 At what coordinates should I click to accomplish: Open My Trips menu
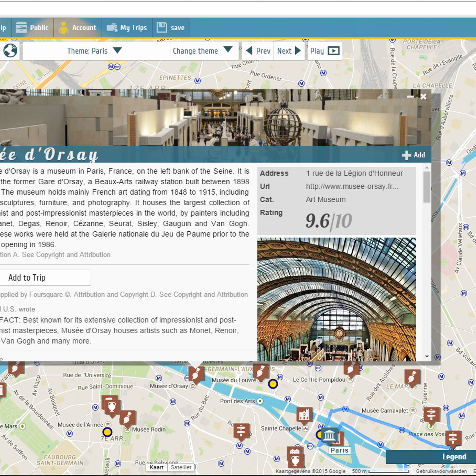click(x=127, y=28)
